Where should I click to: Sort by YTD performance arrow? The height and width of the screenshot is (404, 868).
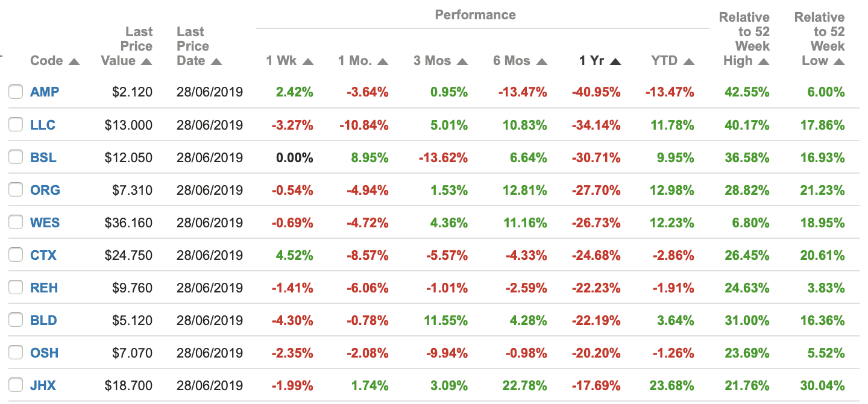(x=689, y=62)
